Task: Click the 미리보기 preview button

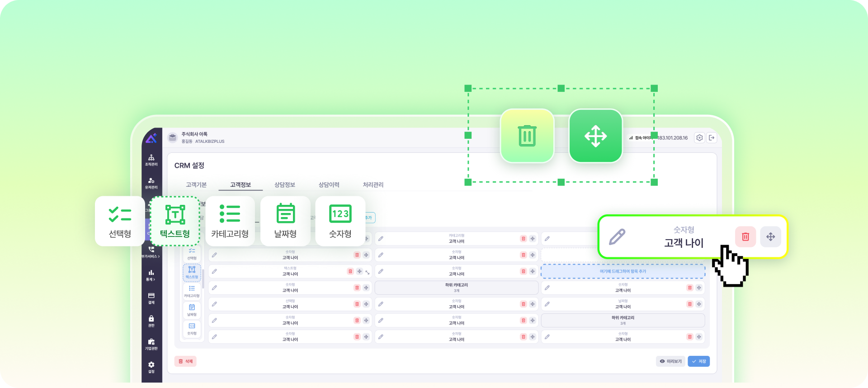Action: [670, 361]
